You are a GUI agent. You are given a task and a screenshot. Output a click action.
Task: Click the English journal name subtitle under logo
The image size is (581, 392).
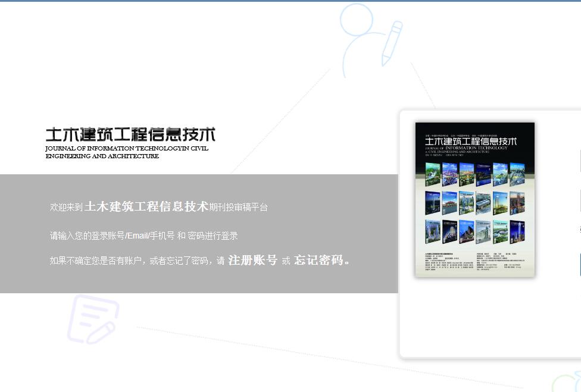click(x=127, y=152)
